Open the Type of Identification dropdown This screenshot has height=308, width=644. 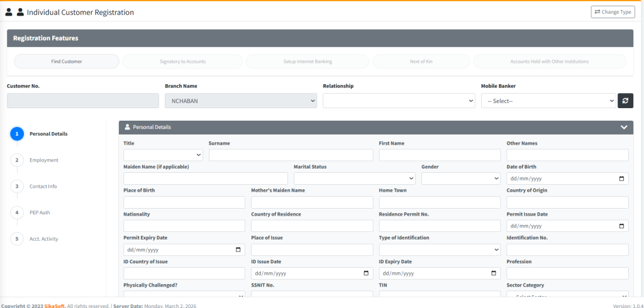(440, 250)
